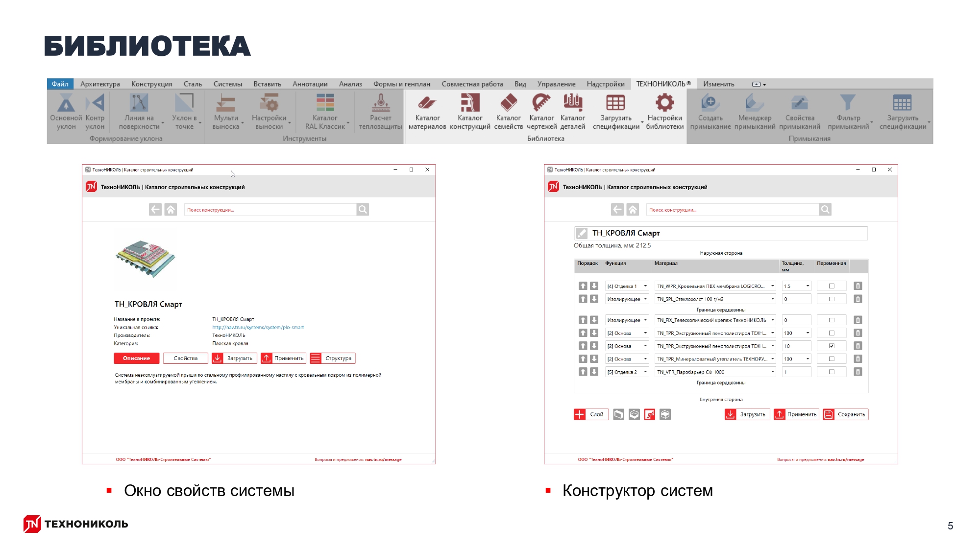Open function dropdown [5] Отделка 2
980x551 pixels.
click(627, 372)
